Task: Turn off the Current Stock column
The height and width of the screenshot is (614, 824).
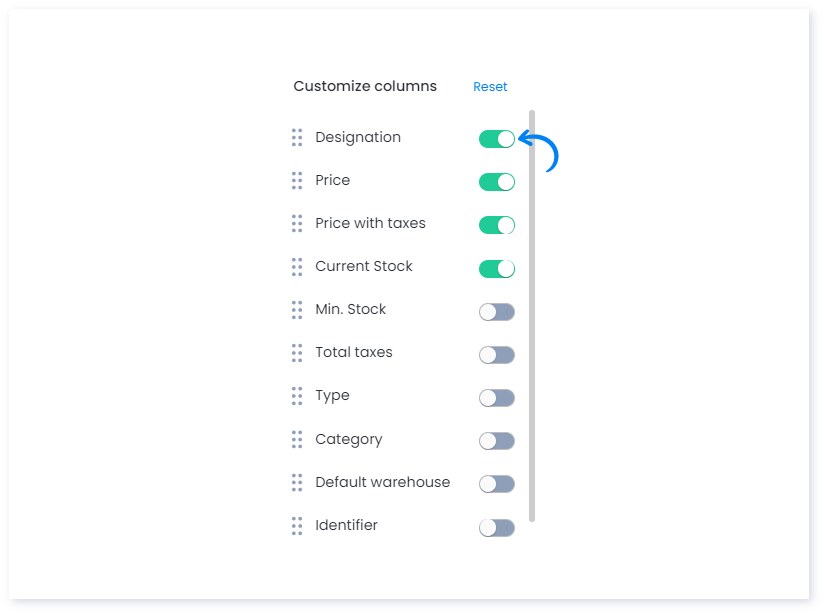Action: point(497,268)
